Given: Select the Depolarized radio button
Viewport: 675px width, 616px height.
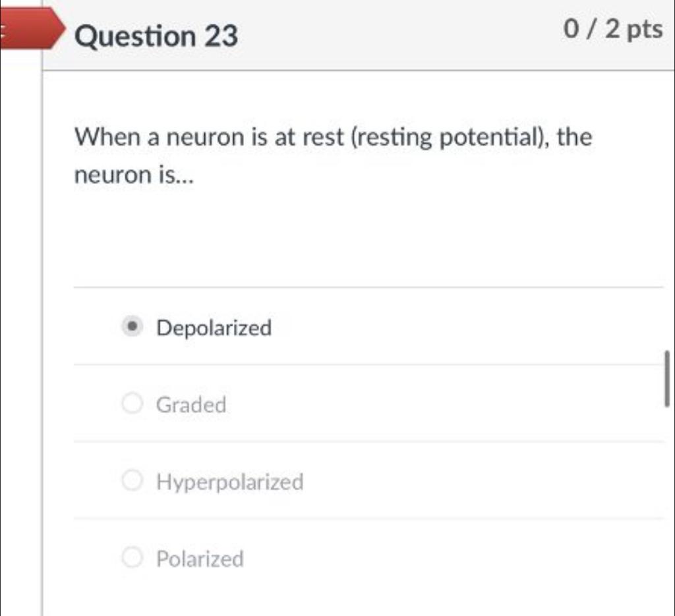Looking at the screenshot, I should click(132, 325).
